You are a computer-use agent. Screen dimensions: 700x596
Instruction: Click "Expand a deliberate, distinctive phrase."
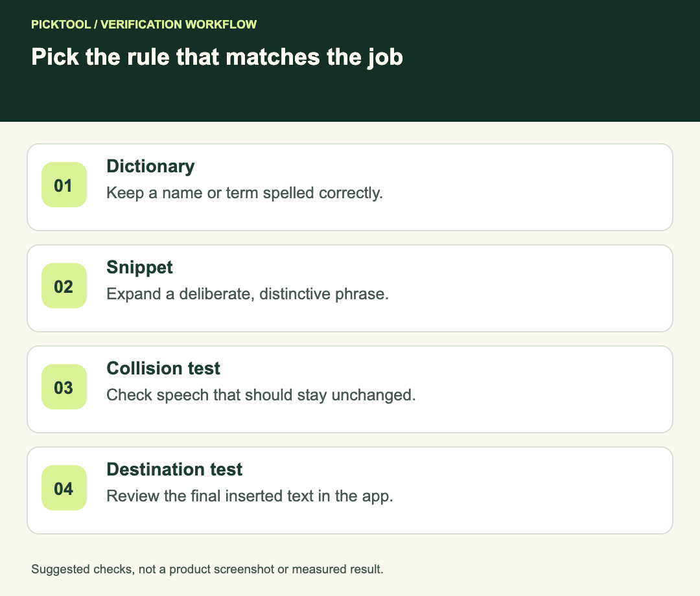248,294
